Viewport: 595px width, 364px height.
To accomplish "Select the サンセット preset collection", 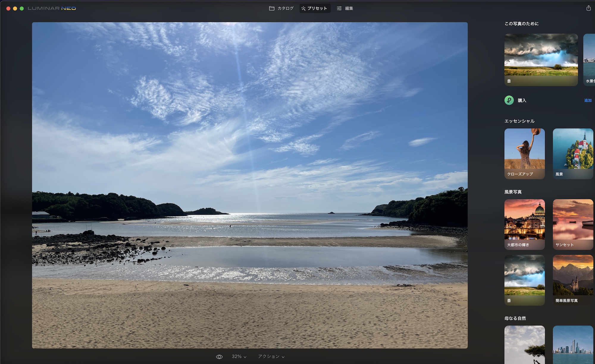I will [573, 224].
